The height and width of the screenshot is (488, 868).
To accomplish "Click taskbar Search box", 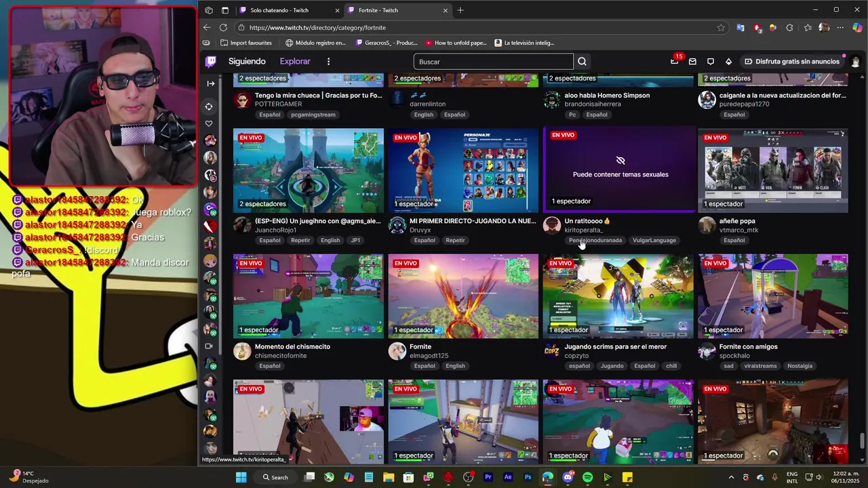I will coord(275,477).
